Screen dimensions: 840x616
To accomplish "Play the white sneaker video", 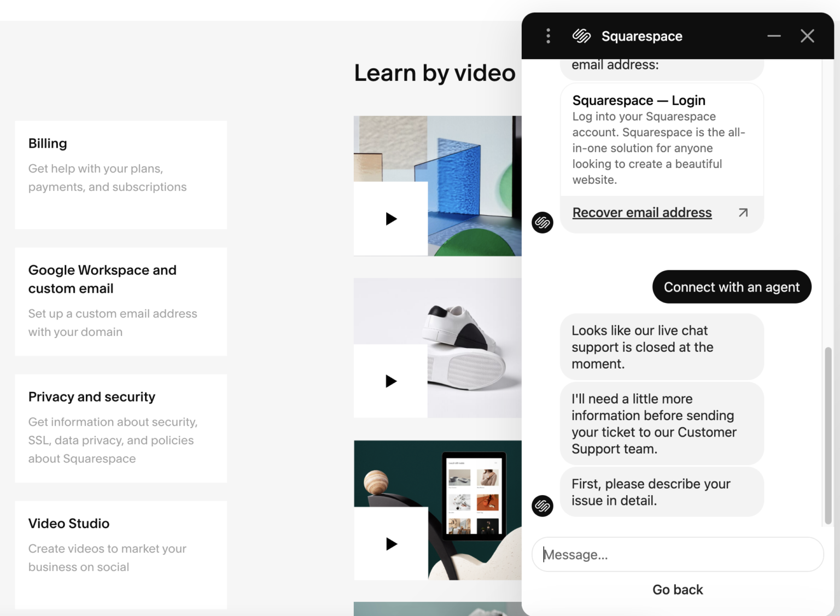I will 391,381.
